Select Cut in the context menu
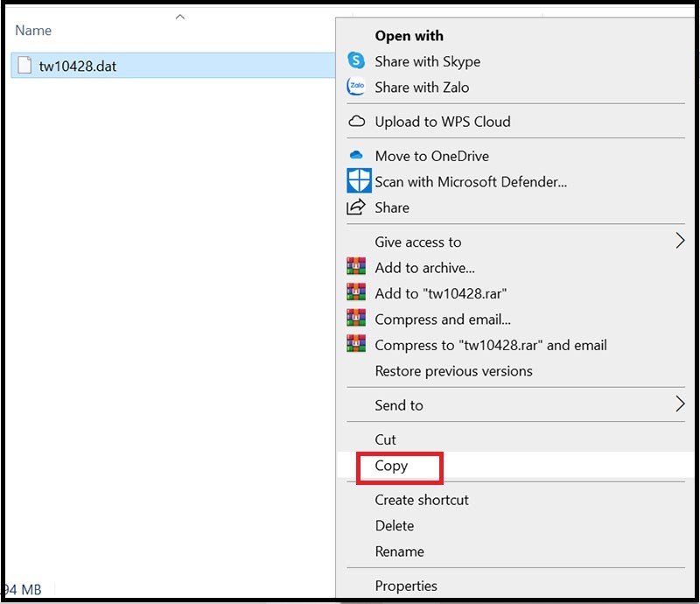700x604 pixels. click(386, 439)
